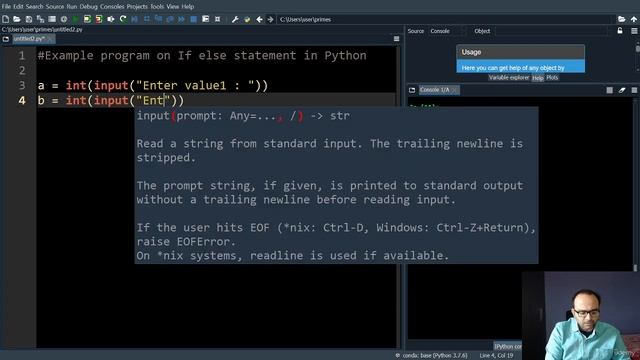Go forward with the right arrow

270,19
